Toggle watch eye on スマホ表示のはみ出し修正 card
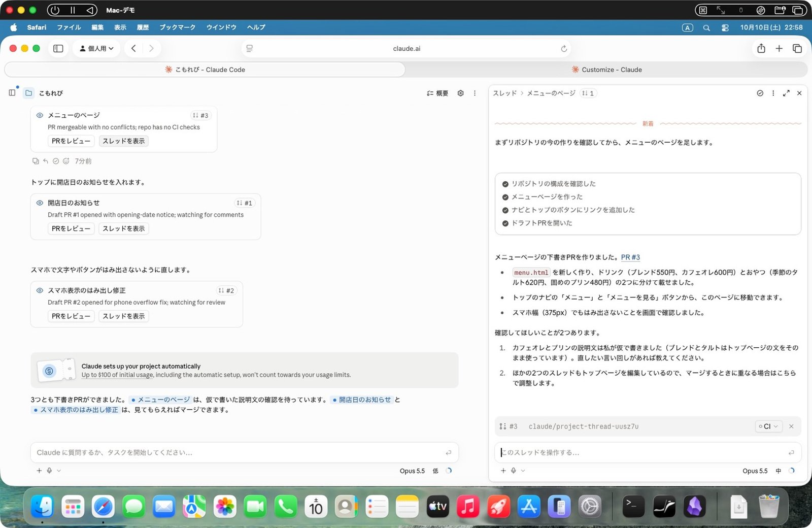Screen dimensions: 812x528 click(40, 290)
